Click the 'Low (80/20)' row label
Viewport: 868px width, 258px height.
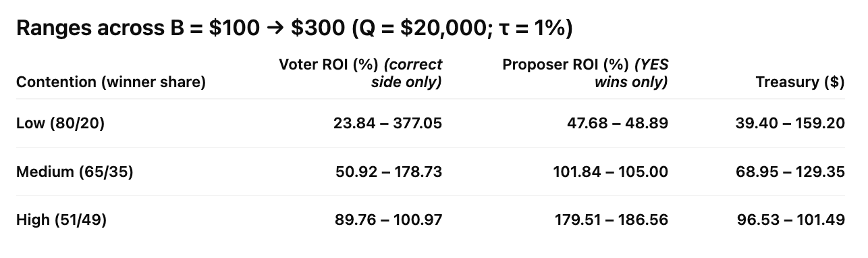60,124
